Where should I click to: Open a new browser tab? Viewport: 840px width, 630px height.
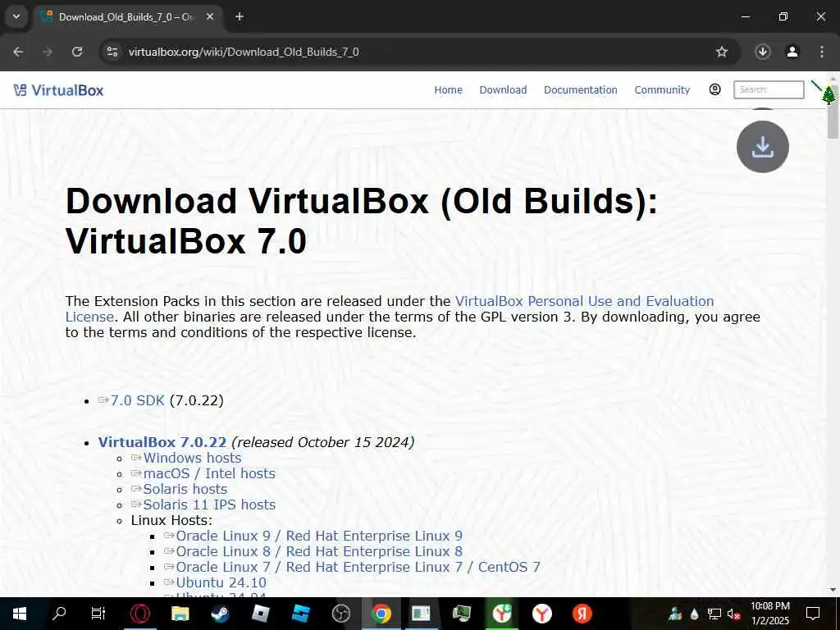pos(240,16)
